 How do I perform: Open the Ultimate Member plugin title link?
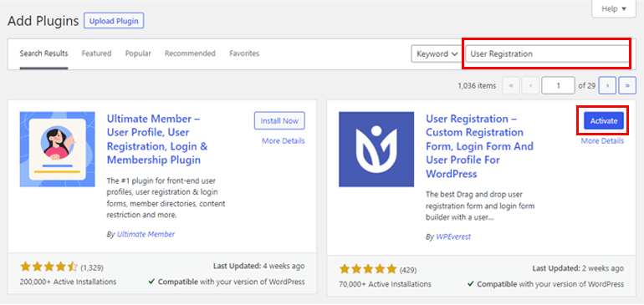[157, 140]
